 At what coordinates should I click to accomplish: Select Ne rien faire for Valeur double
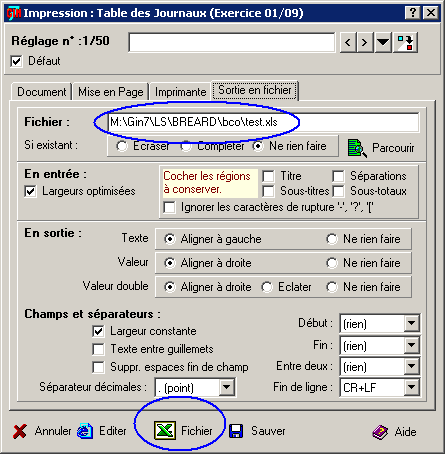[x=332, y=287]
